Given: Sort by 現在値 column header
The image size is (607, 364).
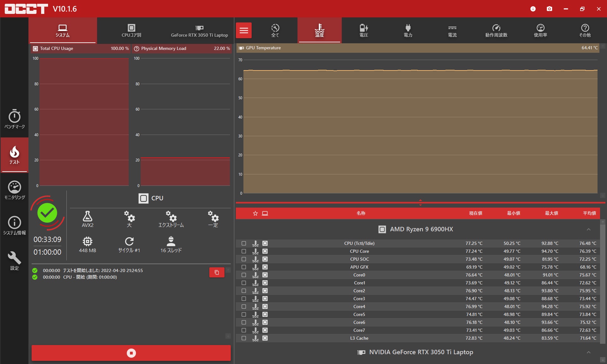Looking at the screenshot, I should (475, 213).
